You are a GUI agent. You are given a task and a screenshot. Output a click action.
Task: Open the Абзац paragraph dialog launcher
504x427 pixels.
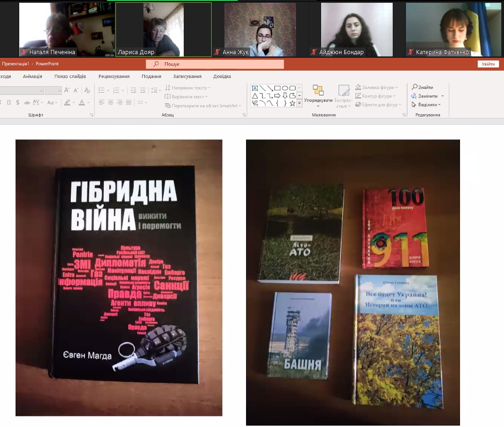point(244,115)
